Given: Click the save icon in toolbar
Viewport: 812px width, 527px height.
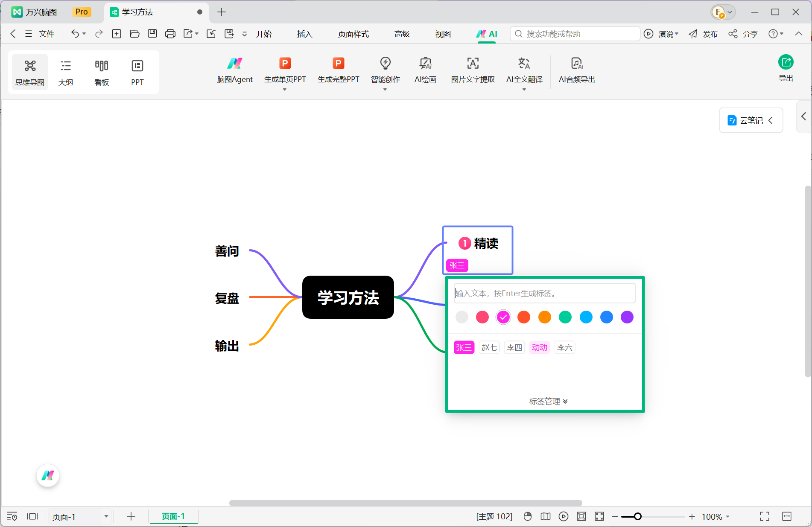Looking at the screenshot, I should tap(152, 34).
